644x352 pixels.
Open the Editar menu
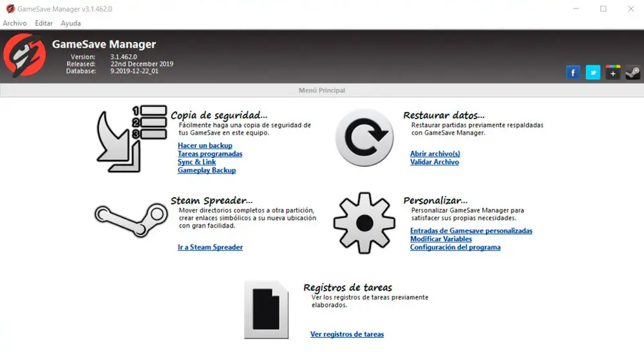pyautogui.click(x=44, y=23)
